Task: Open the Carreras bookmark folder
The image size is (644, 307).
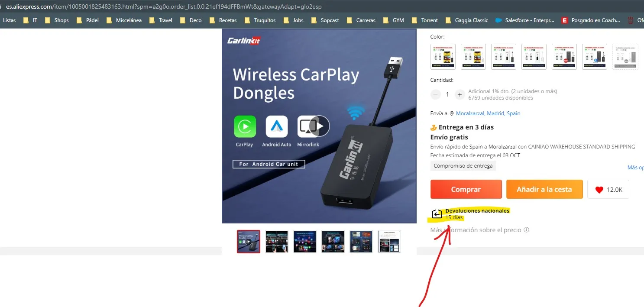Action: point(361,20)
